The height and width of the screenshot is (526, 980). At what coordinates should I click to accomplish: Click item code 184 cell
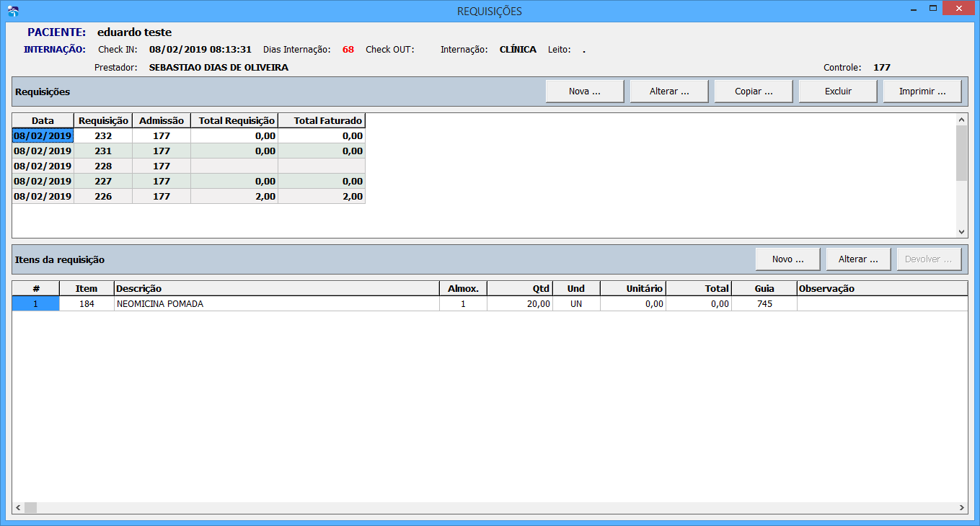87,303
